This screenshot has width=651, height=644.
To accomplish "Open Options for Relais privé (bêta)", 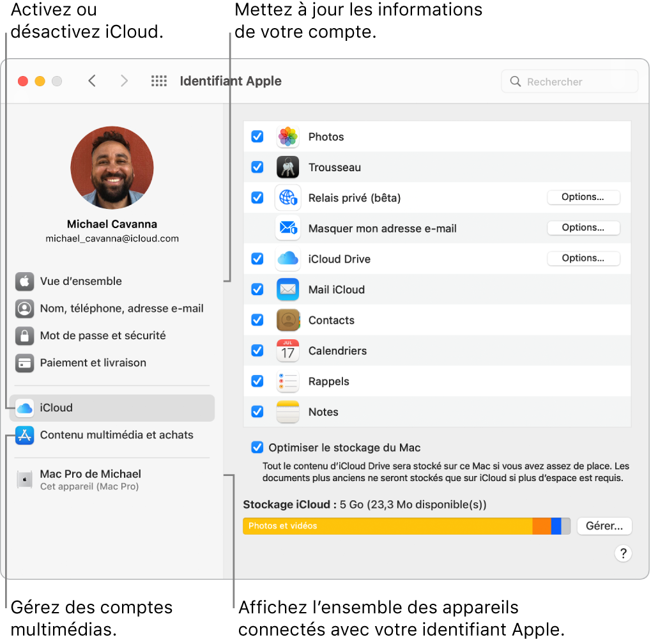I will 583,197.
